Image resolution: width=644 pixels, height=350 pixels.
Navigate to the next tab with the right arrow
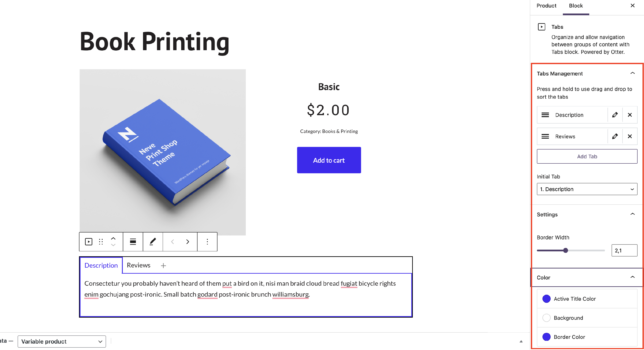(187, 241)
